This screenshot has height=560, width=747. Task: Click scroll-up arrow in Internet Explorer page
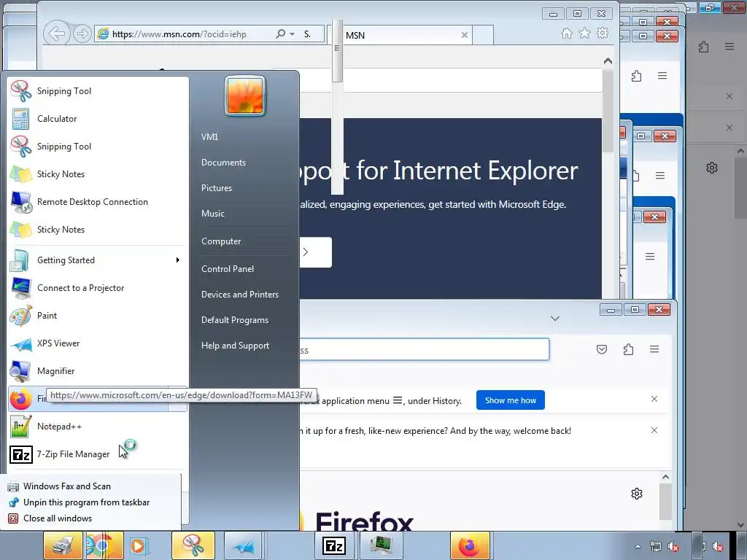pyautogui.click(x=608, y=61)
